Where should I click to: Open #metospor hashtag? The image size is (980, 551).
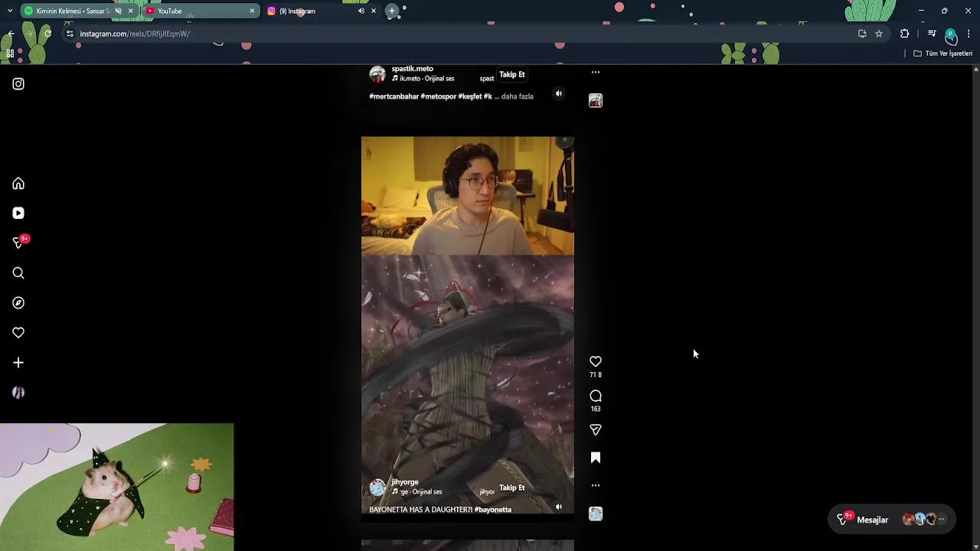[439, 96]
